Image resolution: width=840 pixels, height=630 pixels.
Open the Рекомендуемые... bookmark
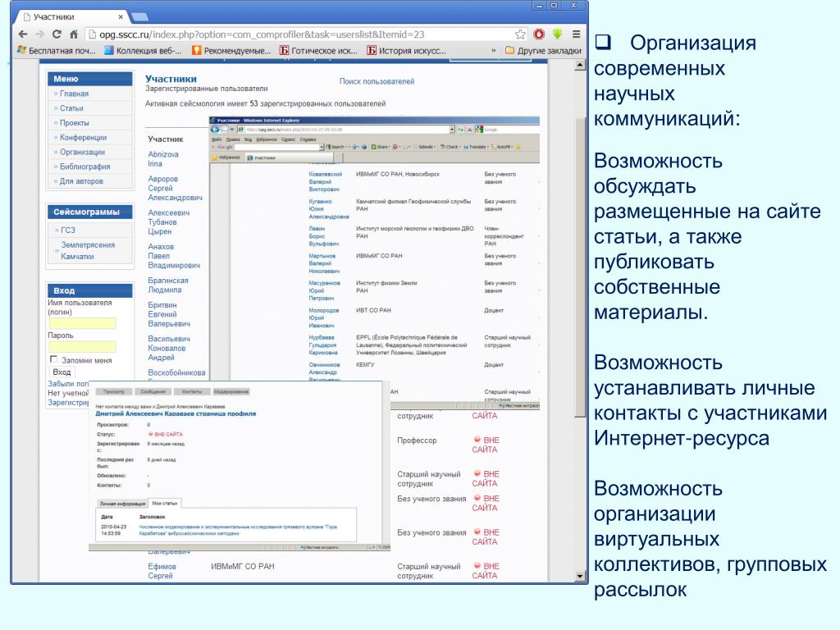tap(231, 50)
